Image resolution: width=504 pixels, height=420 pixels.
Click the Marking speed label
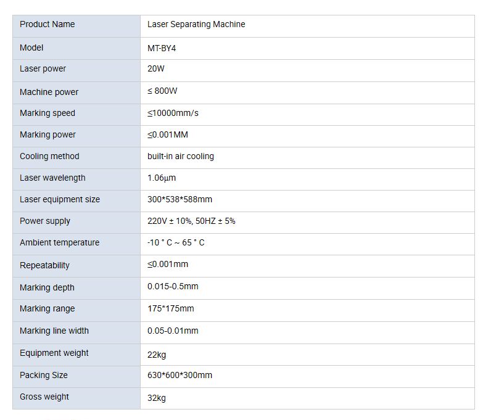pyautogui.click(x=48, y=113)
